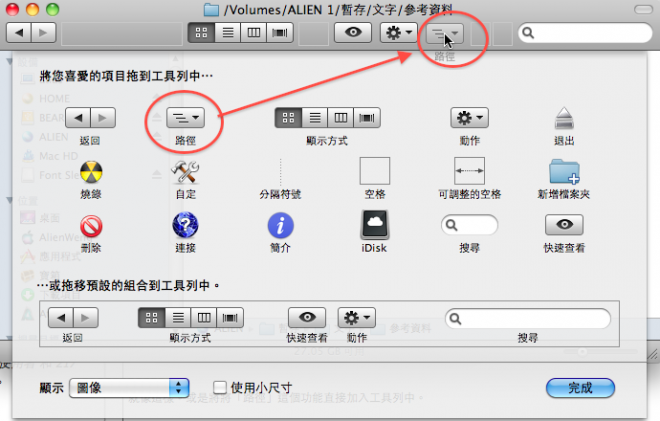Image resolution: width=660 pixels, height=421 pixels.
Task: Select the 自定 customize tools icon
Action: [186, 171]
